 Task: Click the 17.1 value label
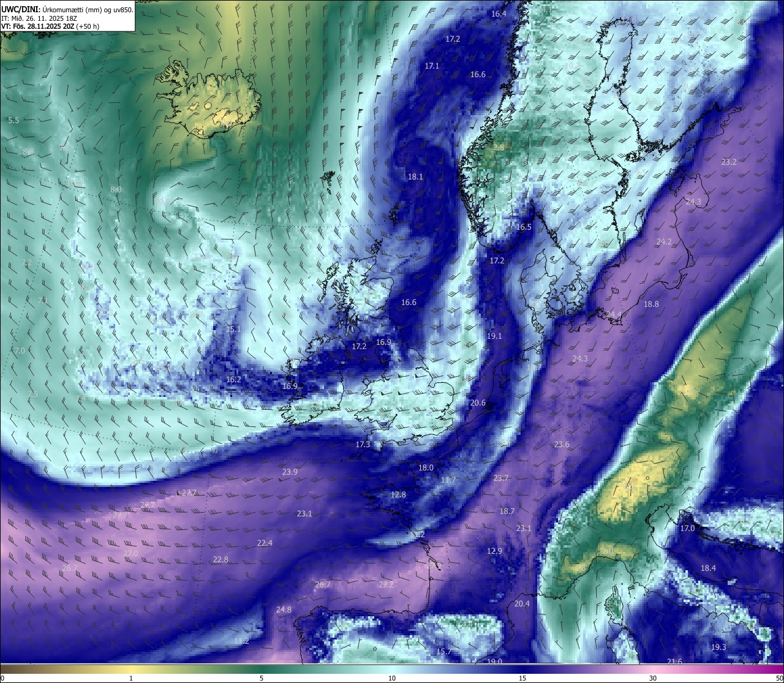pyautogui.click(x=432, y=66)
